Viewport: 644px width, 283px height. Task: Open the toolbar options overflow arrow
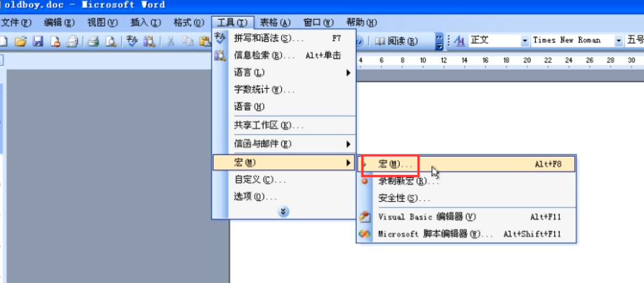coord(439,42)
